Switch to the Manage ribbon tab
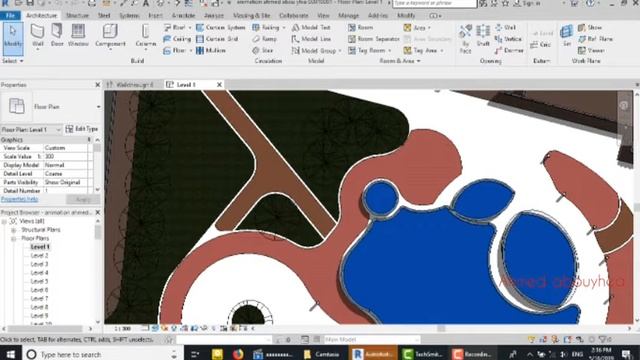The width and height of the screenshot is (640, 360). point(348,16)
